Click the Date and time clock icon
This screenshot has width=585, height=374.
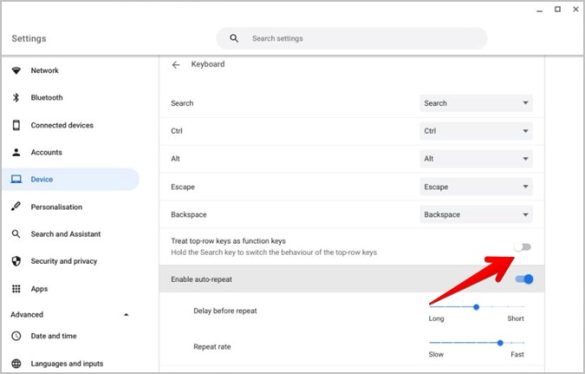pyautogui.click(x=16, y=336)
